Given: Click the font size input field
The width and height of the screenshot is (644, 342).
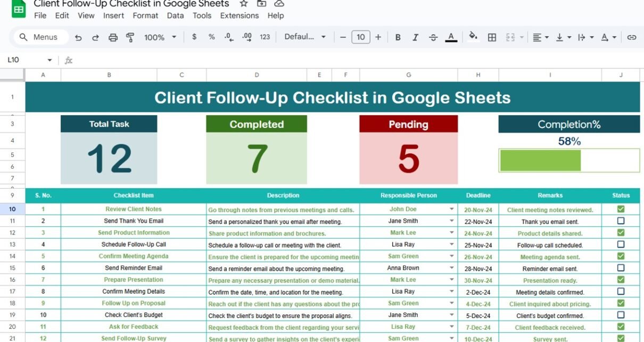Looking at the screenshot, I should (360, 37).
